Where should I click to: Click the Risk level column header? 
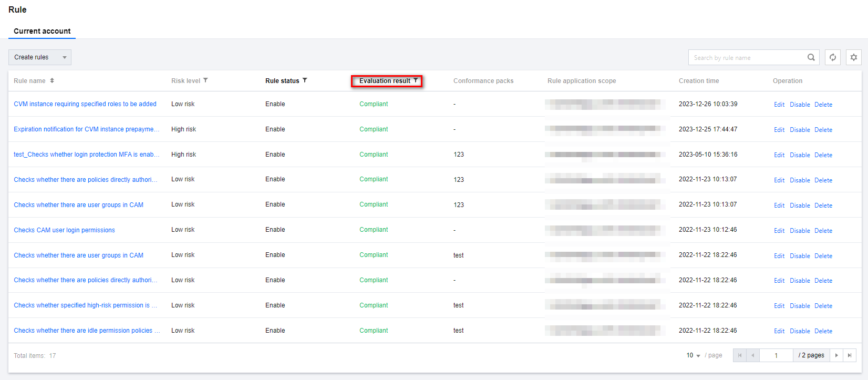(x=185, y=81)
